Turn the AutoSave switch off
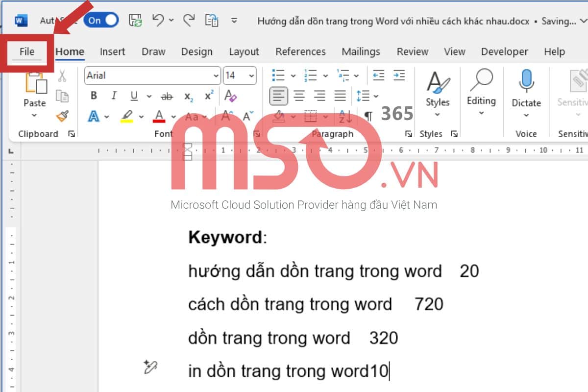 coord(100,20)
